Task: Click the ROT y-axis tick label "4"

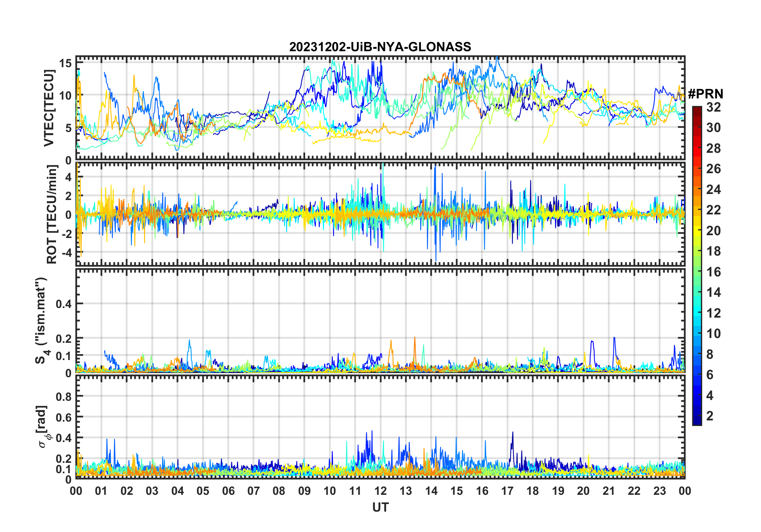Action: click(x=69, y=177)
